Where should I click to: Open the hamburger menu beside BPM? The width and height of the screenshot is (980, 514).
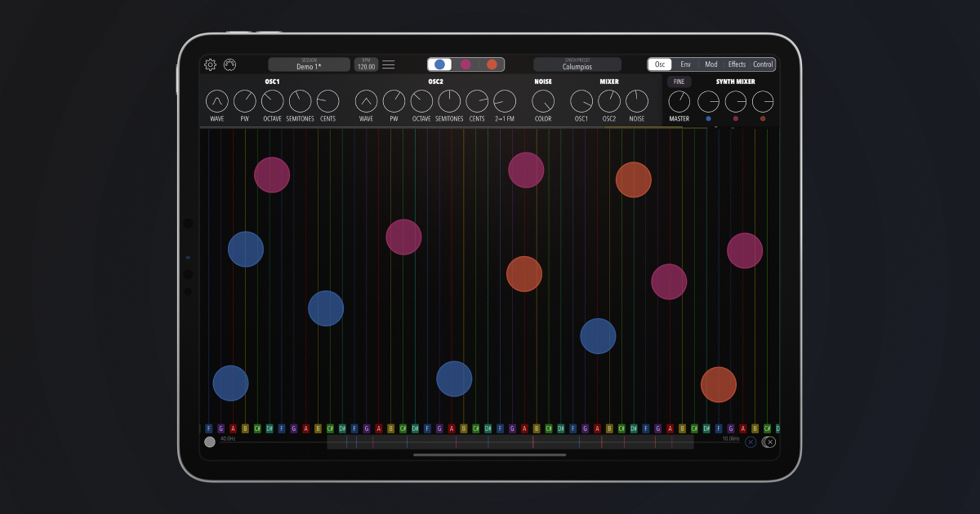tap(389, 64)
